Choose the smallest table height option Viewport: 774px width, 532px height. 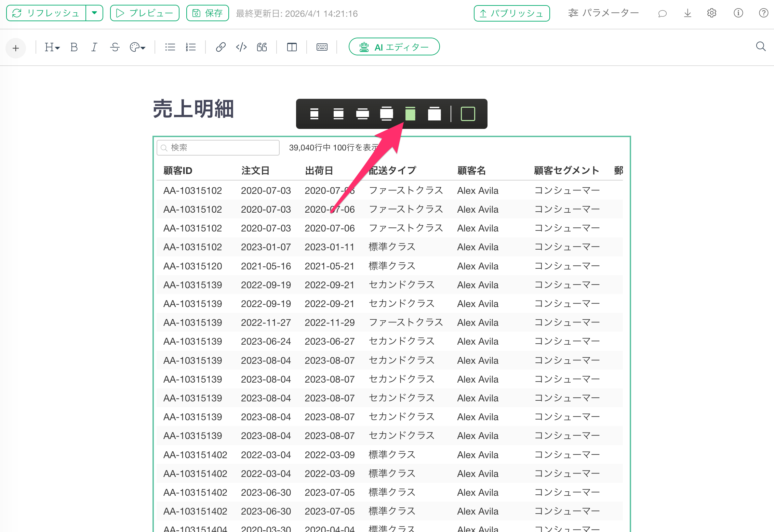[x=314, y=114]
